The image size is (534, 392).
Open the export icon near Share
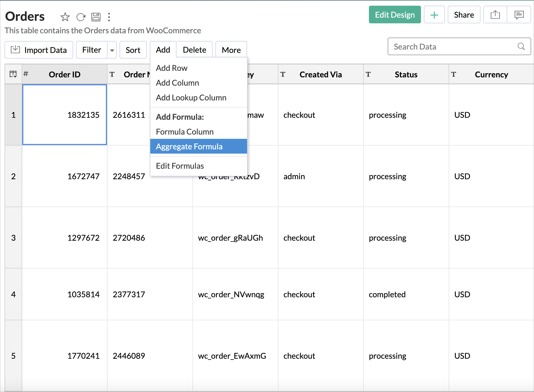click(x=495, y=15)
